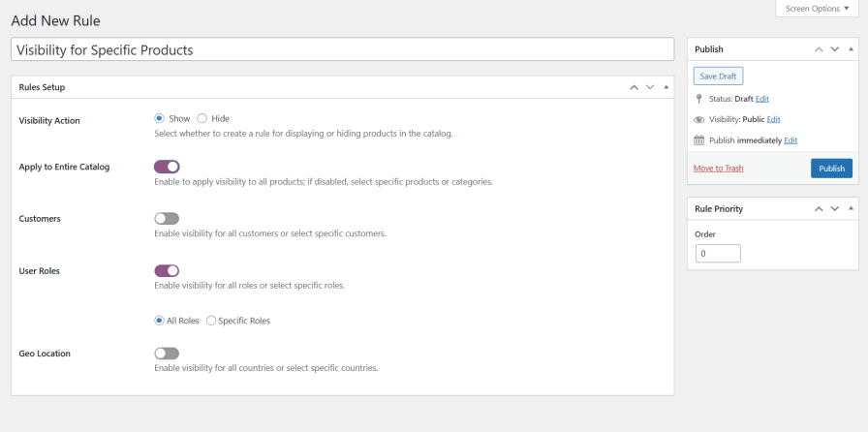Image resolution: width=868 pixels, height=432 pixels.
Task: Turn off the User Roles toggle
Action: 167,270
